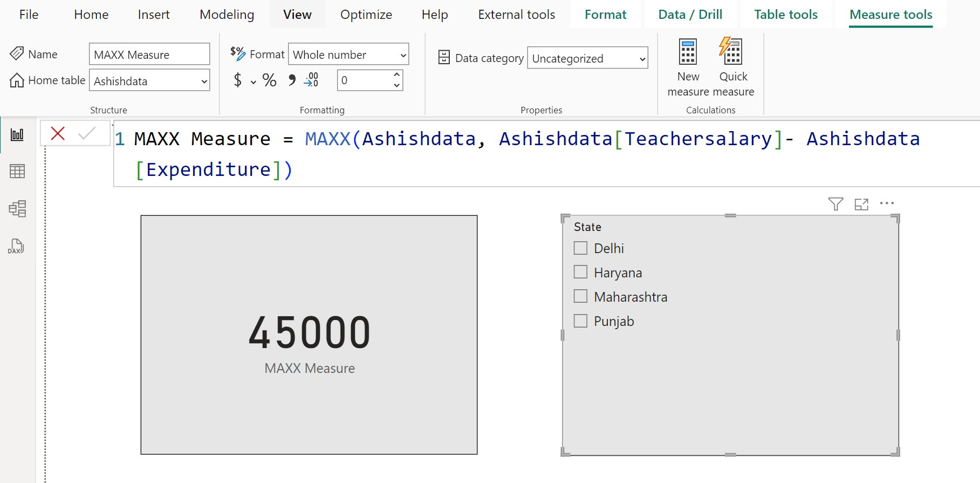
Task: Expand Data category Uncategorized dropdown
Action: [x=587, y=58]
